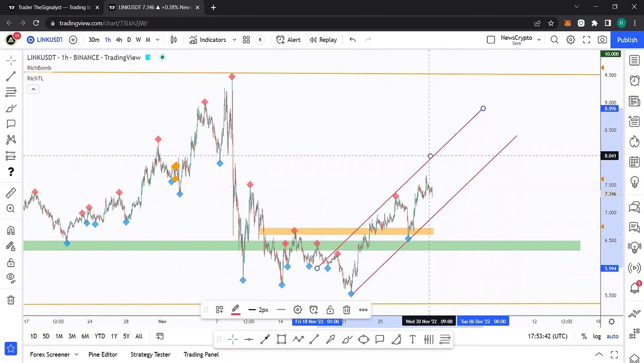
Task: Change line color with the pencil icon
Action: coord(235,310)
